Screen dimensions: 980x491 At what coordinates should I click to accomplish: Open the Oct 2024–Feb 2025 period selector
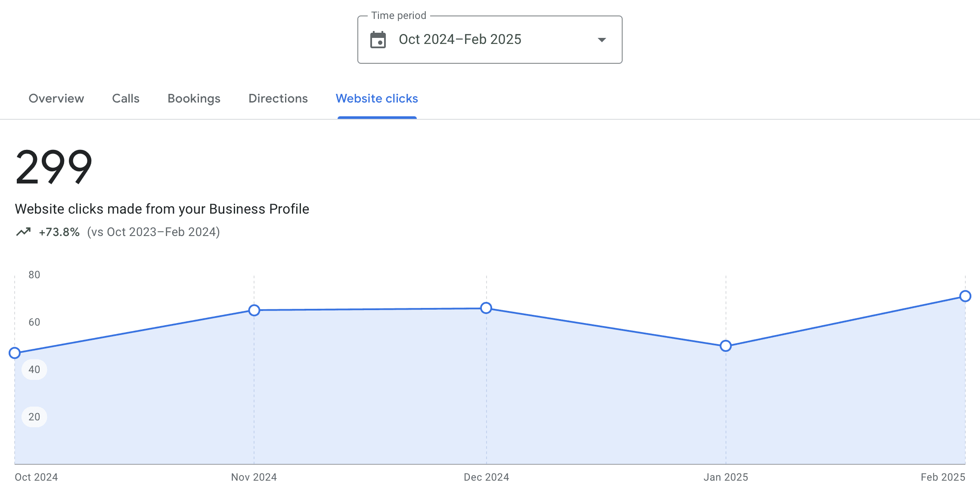[x=490, y=40]
